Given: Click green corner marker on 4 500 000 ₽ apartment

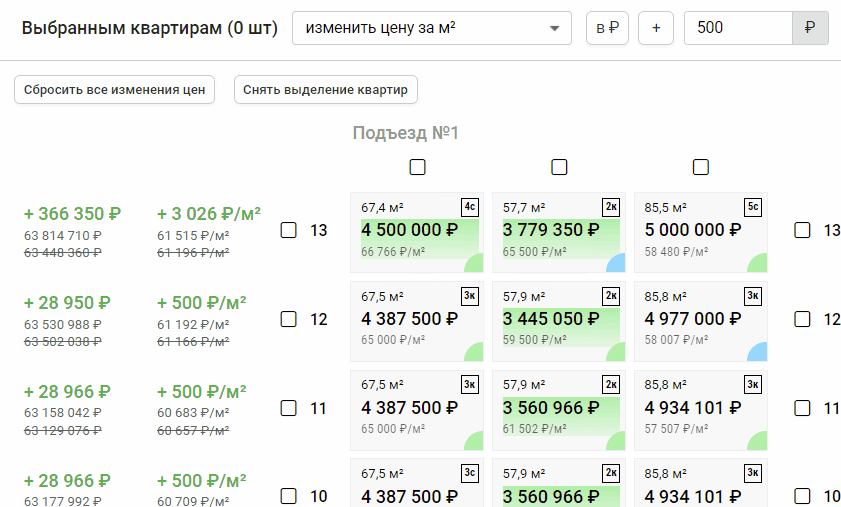Looking at the screenshot, I should [x=474, y=263].
